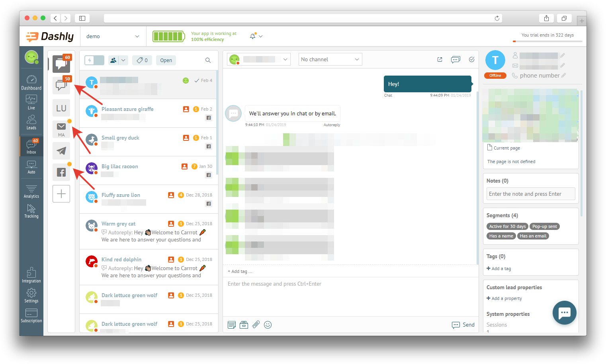Open the Settings gear in sidebar
Image resolution: width=606 pixels, height=364 pixels.
tap(31, 296)
